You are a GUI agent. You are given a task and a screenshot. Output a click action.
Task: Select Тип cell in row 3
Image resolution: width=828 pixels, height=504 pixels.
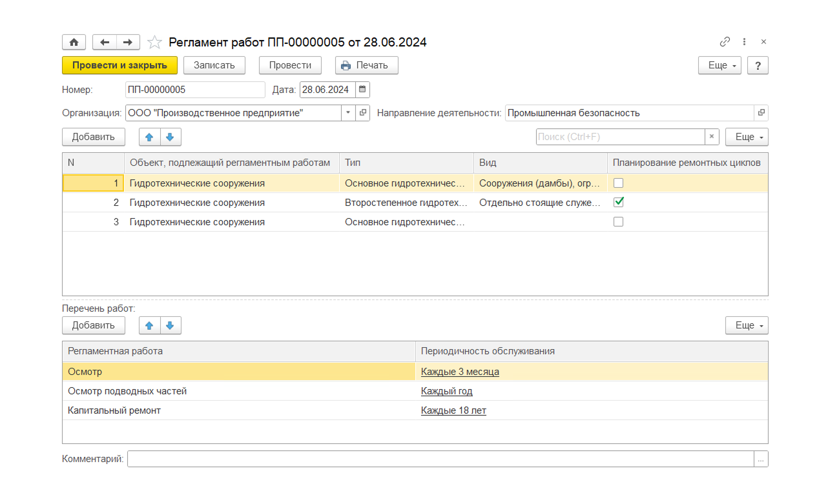coord(406,222)
